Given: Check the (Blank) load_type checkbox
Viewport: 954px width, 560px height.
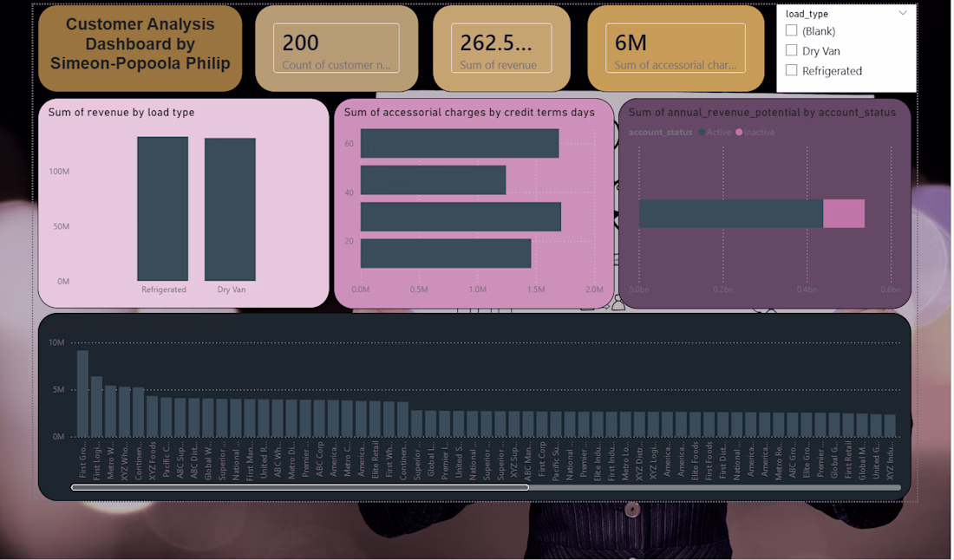Looking at the screenshot, I should pos(791,30).
